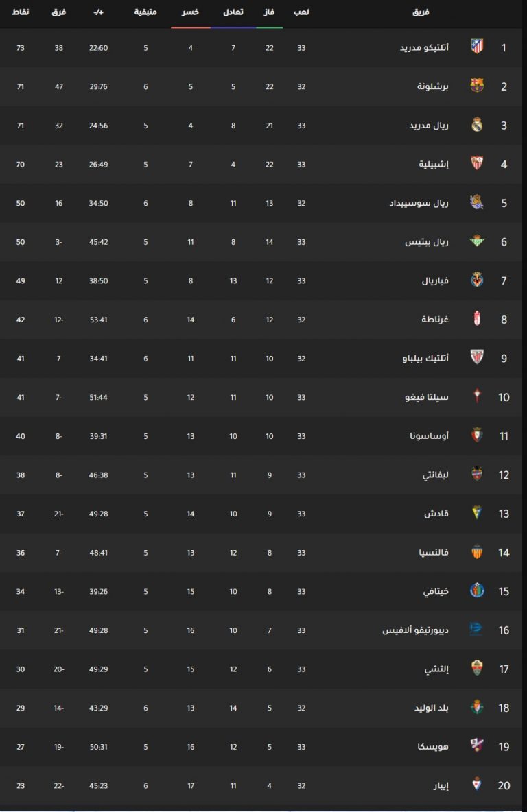Sort by the فاز wins column header
The image size is (527, 812).
point(269,12)
